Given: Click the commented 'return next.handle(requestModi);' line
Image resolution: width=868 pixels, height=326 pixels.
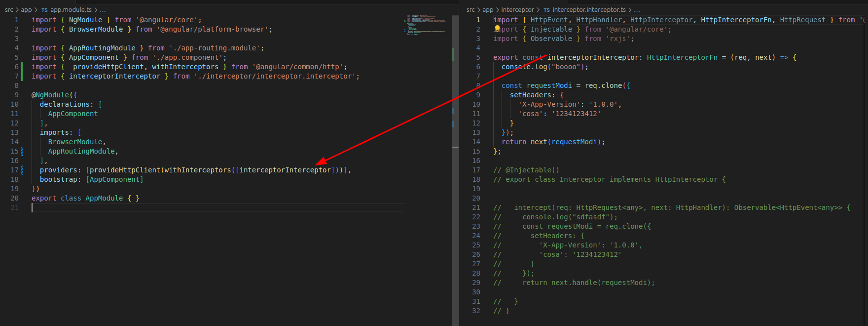Looking at the screenshot, I should pyautogui.click(x=588, y=283).
